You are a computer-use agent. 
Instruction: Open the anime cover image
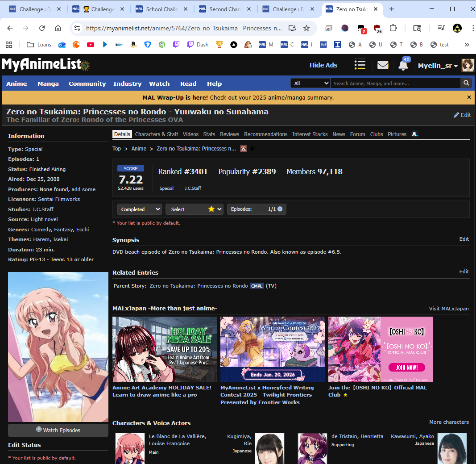[58, 347]
